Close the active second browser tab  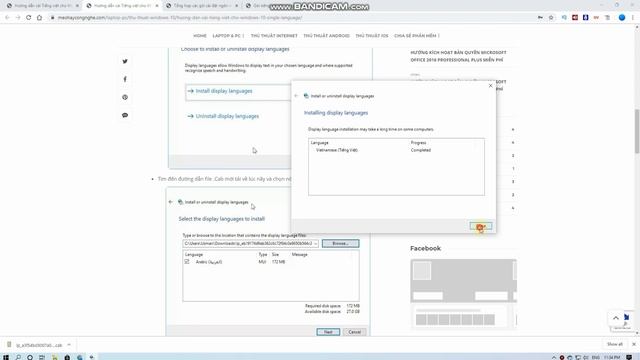[157, 6]
